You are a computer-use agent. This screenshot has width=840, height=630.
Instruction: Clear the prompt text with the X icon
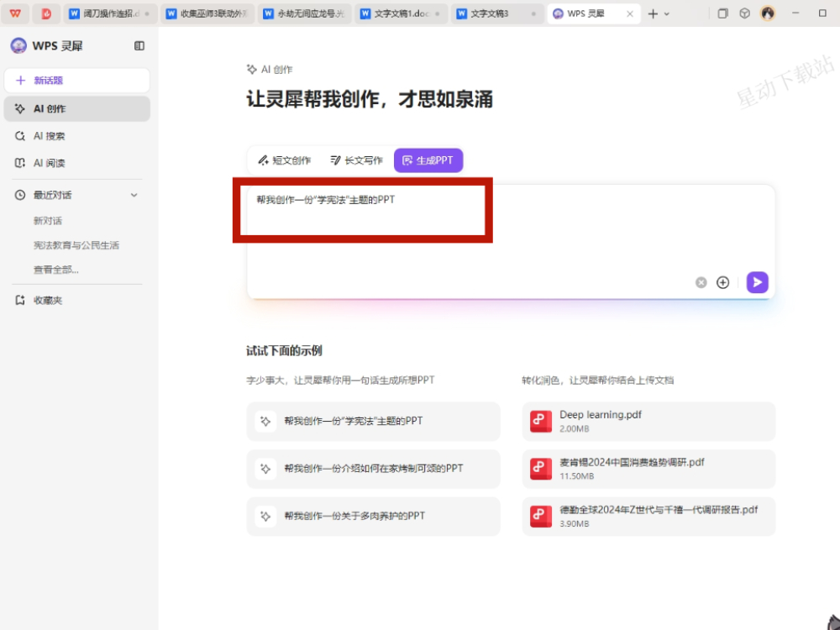click(x=701, y=282)
